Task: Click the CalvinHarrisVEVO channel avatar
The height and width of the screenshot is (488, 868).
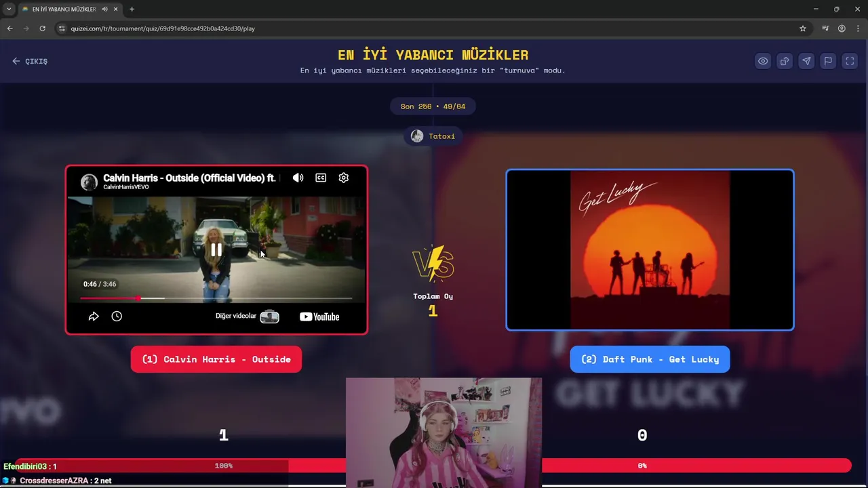Action: (89, 182)
